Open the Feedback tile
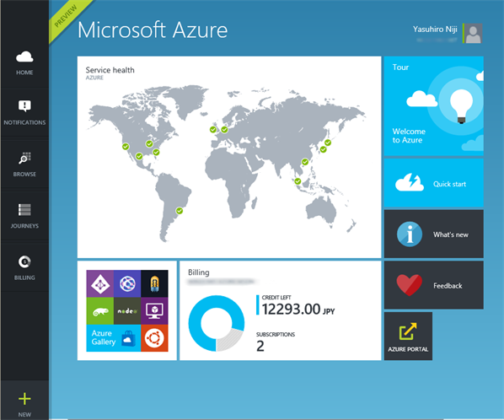Viewport: 504px width, 420px height. 433,285
